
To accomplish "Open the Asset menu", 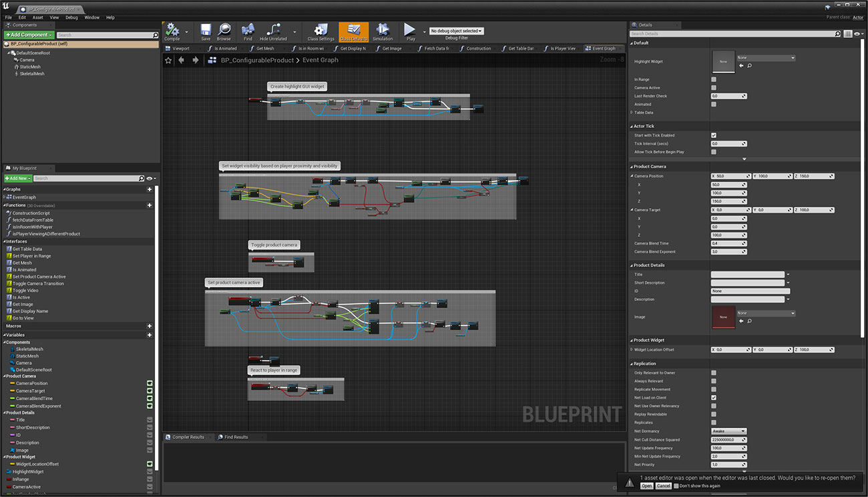I will [x=38, y=17].
